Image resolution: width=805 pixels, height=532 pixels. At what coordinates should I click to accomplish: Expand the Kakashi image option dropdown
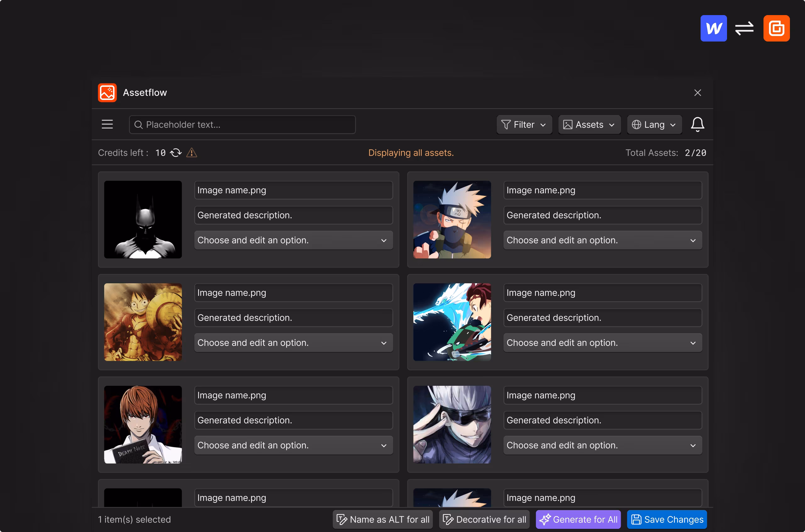[602, 240]
